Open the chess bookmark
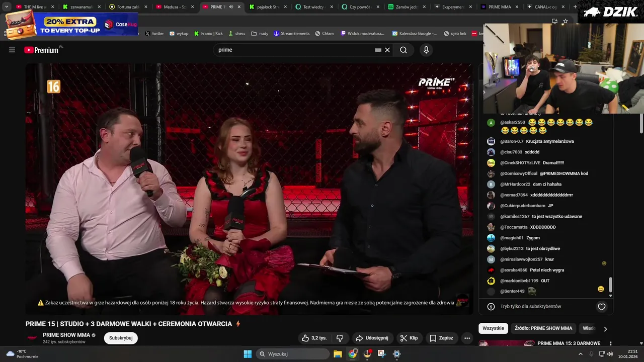The width and height of the screenshot is (644, 362). [236, 33]
